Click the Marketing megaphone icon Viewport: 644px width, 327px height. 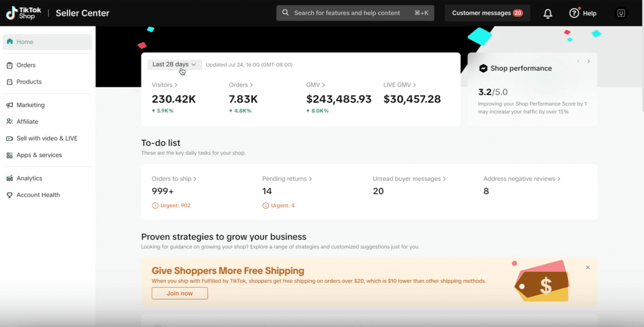point(10,105)
